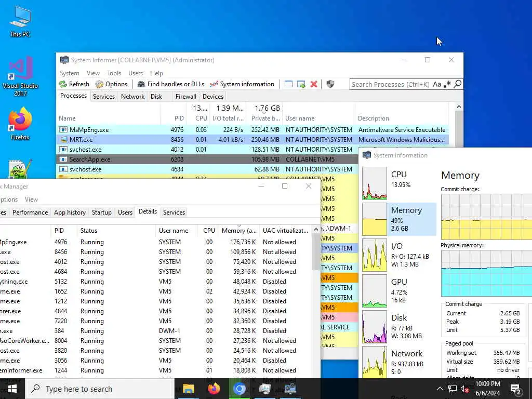
Task: Sort by Description column in System Informer
Action: tap(373, 118)
